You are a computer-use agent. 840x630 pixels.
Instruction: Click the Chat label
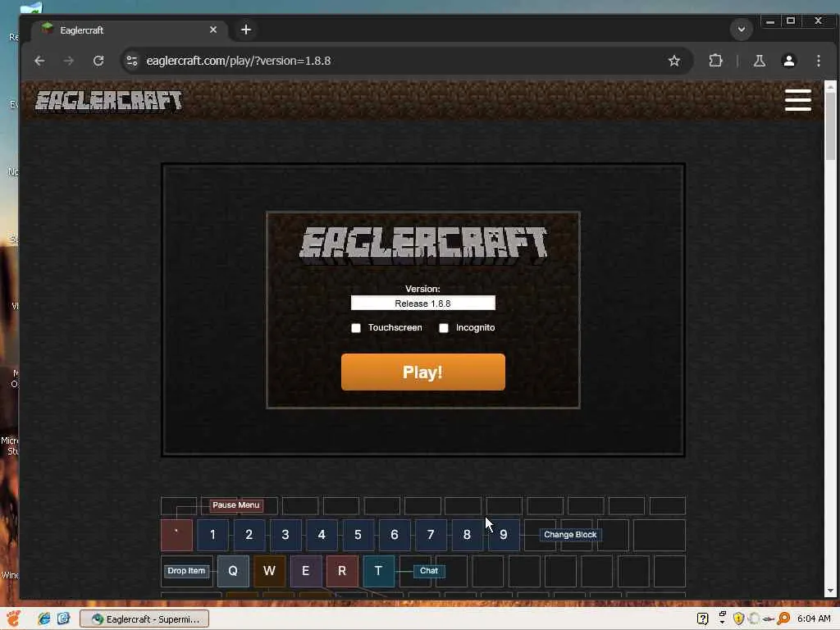click(428, 571)
